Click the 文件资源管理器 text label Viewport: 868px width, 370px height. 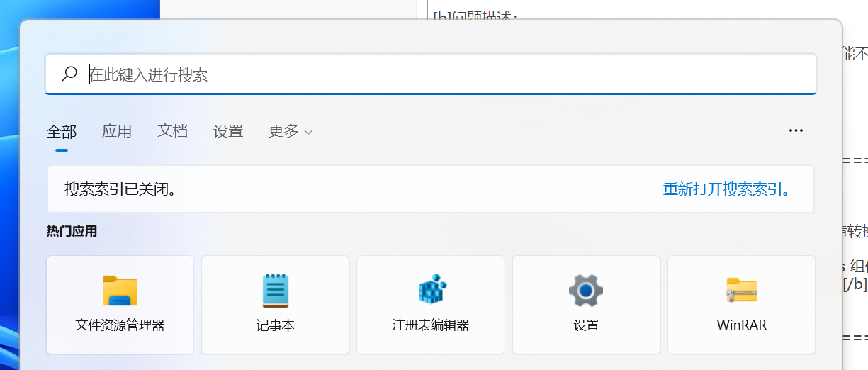point(120,325)
